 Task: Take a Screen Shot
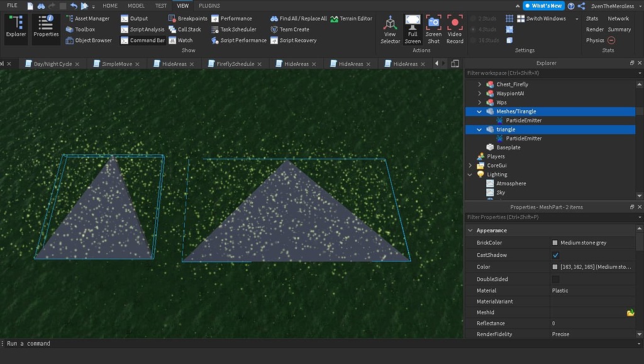pos(433,28)
